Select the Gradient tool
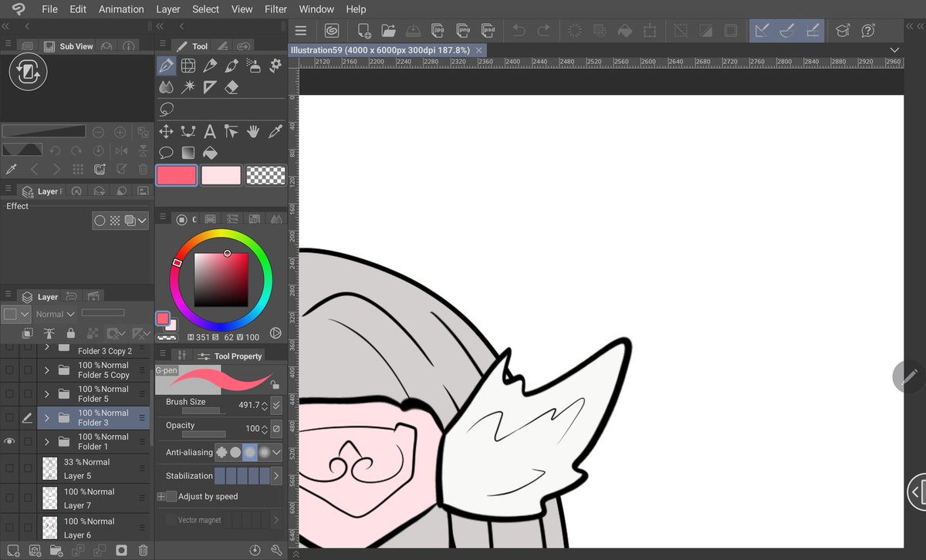 coord(188,153)
